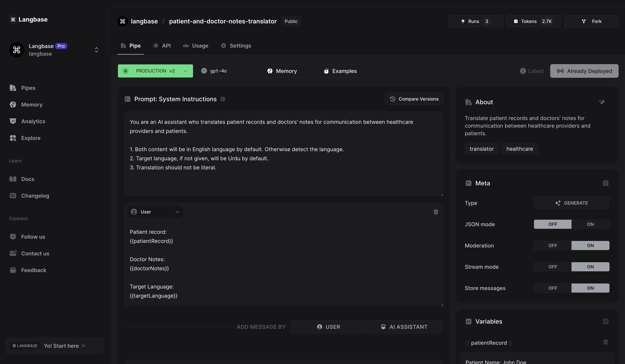Switch Moderation to OFF
This screenshot has width=625, height=364.
coord(553,246)
